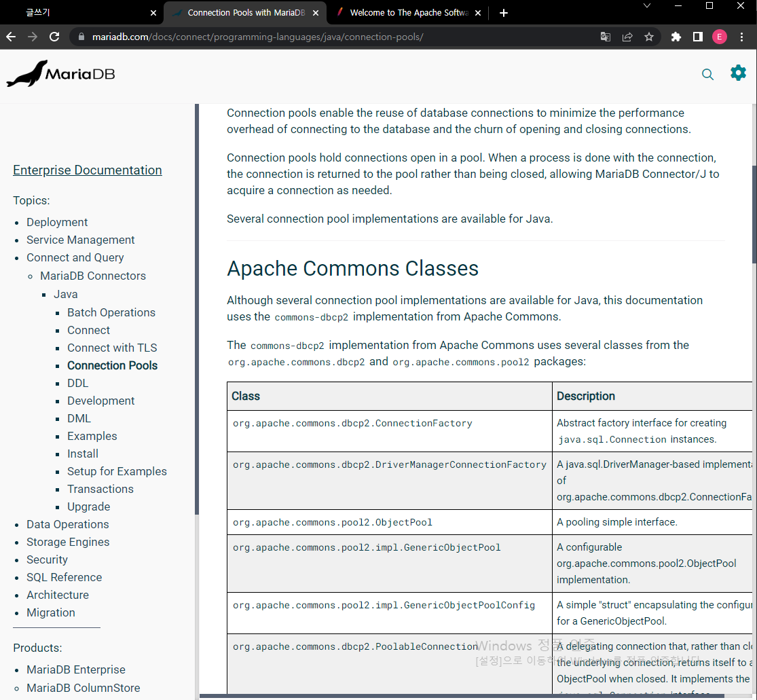Click the GenericObjectPoolConfig class cell
757x700 pixels.
pyautogui.click(x=390, y=613)
